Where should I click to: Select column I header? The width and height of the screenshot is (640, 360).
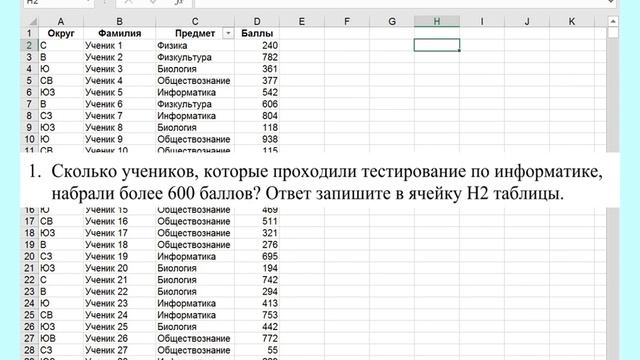482,21
